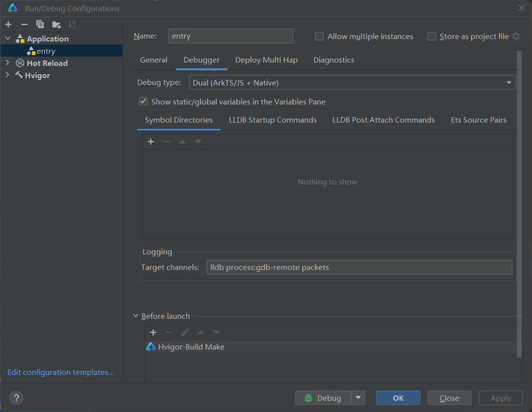Focus the Name input field

pyautogui.click(x=231, y=36)
